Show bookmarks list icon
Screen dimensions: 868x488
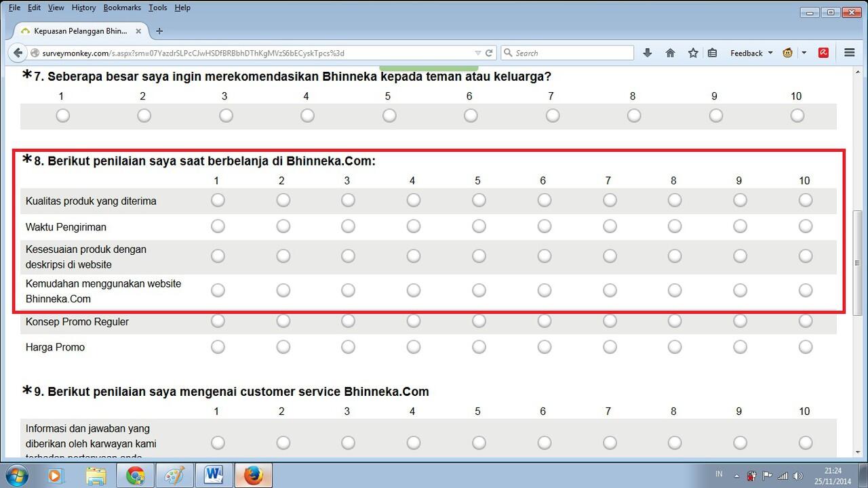pos(712,53)
